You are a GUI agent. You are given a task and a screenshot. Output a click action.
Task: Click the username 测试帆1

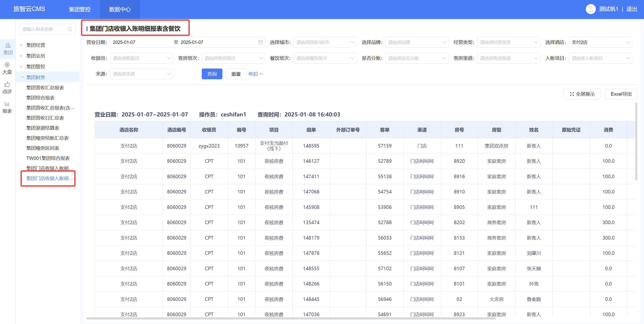pyautogui.click(x=608, y=9)
